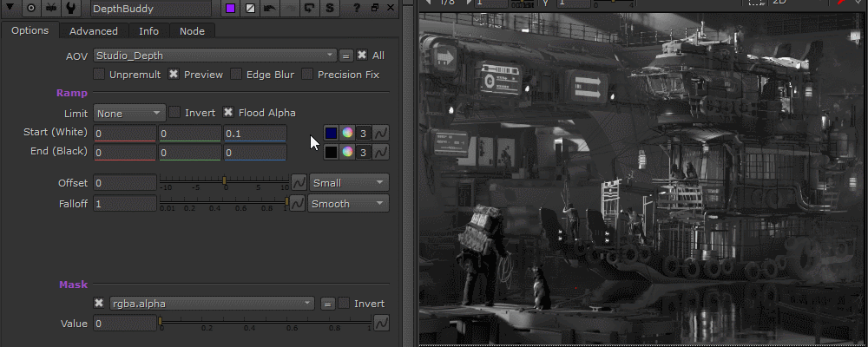Click the 3 channels button on Start row

(x=363, y=134)
